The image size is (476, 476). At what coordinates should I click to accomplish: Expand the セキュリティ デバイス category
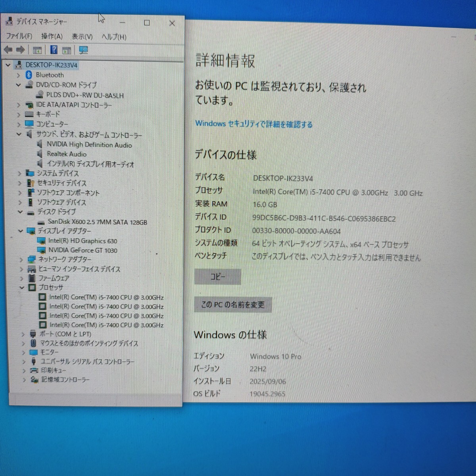(x=19, y=183)
